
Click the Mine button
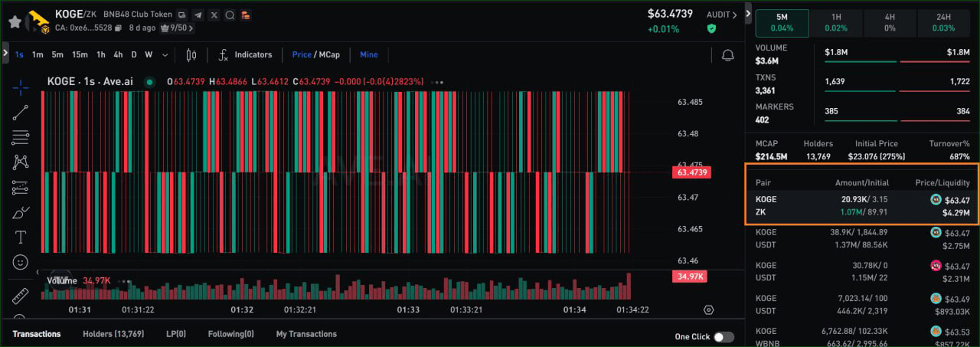[x=369, y=54]
